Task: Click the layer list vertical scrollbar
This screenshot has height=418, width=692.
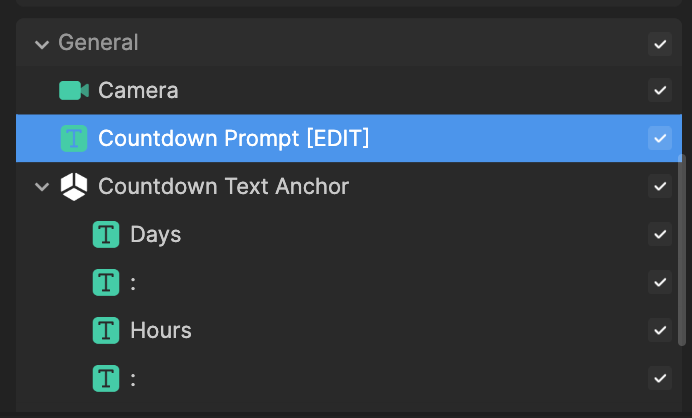Action: 682,250
